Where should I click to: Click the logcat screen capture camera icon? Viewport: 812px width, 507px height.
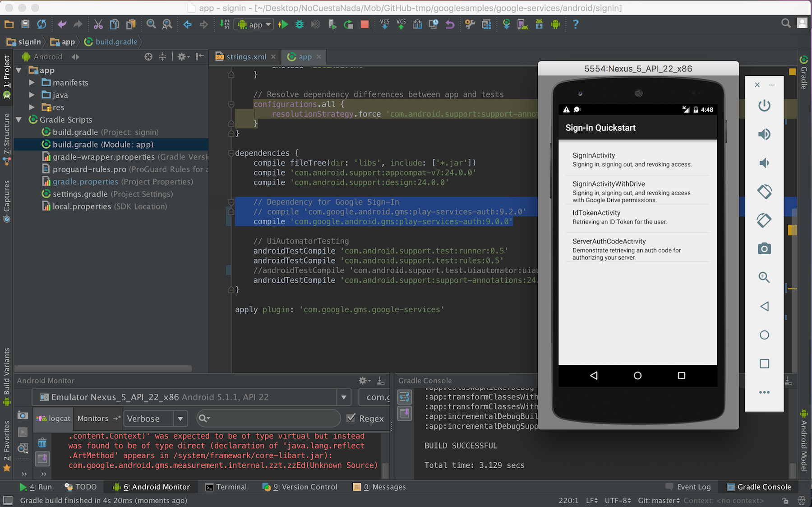click(23, 415)
